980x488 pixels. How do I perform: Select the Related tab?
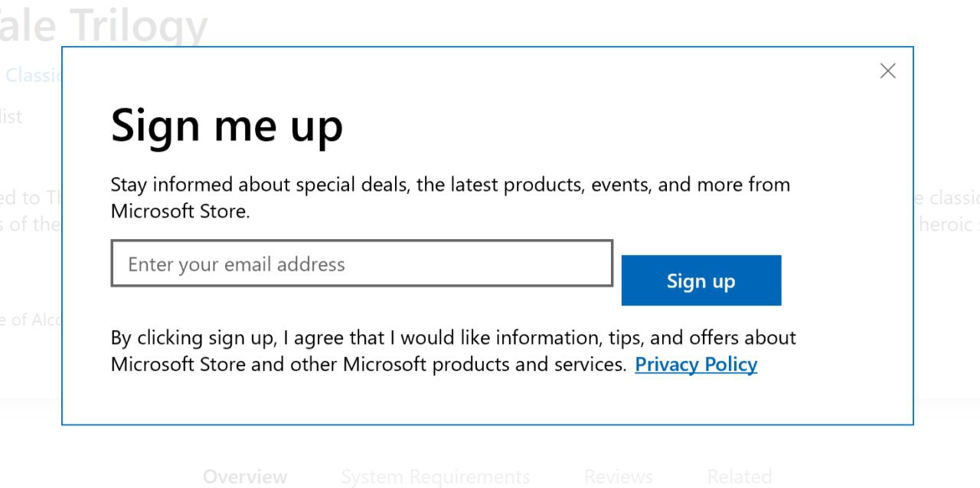[739, 477]
